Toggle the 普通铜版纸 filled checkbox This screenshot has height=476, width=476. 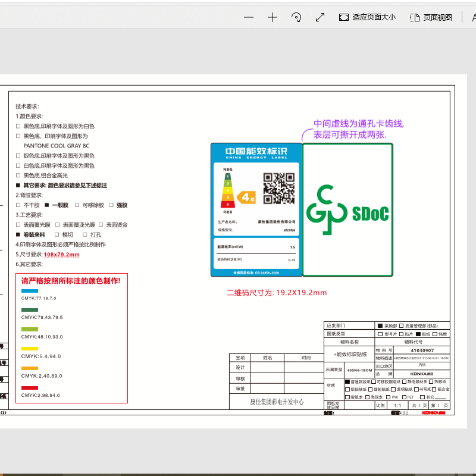pyautogui.click(x=347, y=381)
